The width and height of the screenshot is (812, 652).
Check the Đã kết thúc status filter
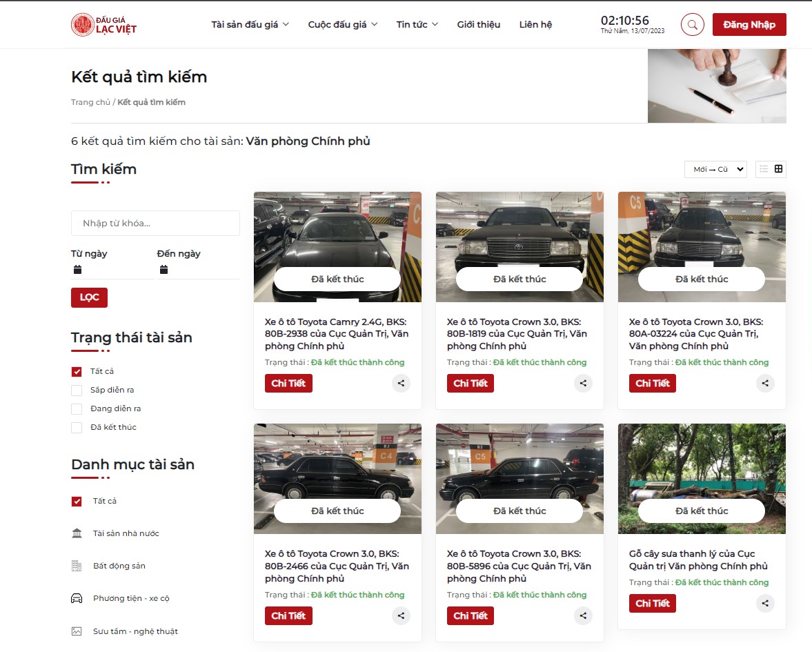(x=77, y=428)
